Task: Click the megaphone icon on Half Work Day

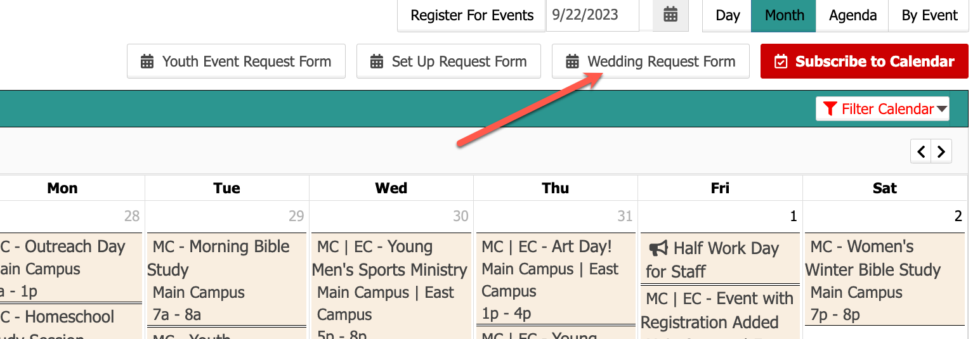Action: click(x=658, y=248)
